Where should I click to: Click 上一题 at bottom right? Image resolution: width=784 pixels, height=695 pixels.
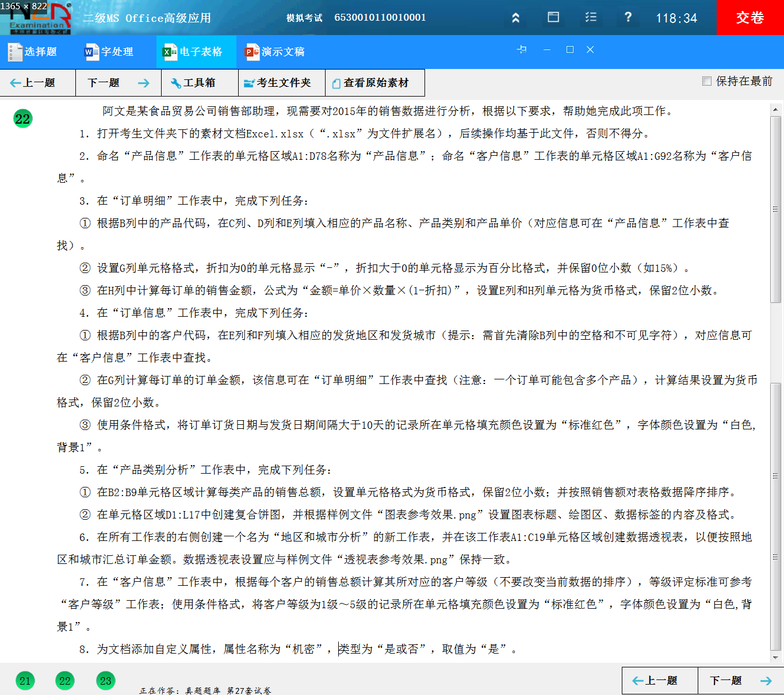(660, 681)
